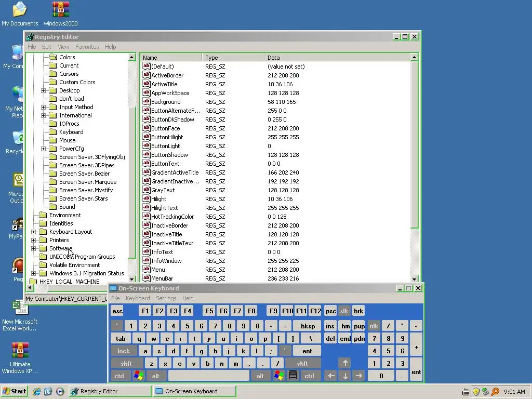Expand the International key

[x=44, y=115]
